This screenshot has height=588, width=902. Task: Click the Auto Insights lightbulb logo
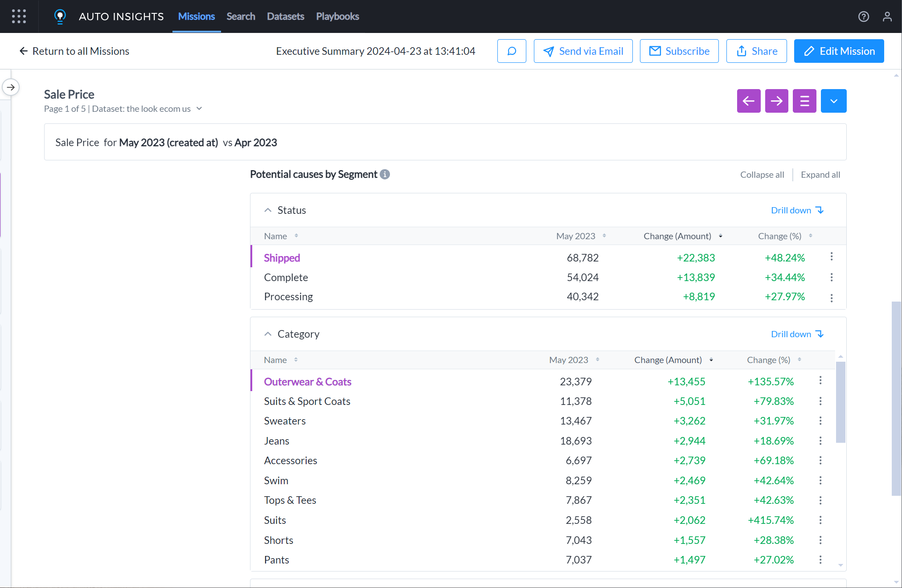point(60,16)
